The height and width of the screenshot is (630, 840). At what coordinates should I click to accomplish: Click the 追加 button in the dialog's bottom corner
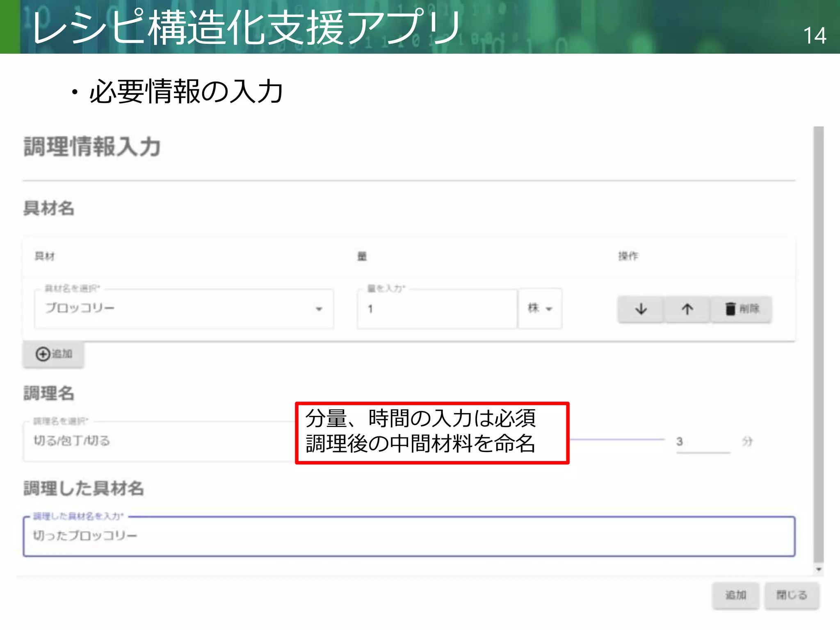(735, 595)
